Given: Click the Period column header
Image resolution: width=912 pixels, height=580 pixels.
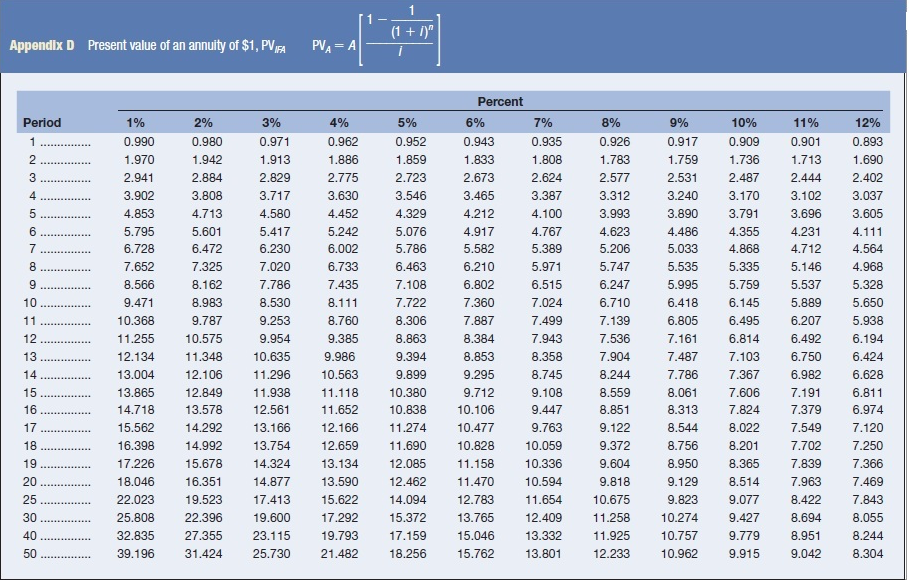Looking at the screenshot, I should 42,123.
